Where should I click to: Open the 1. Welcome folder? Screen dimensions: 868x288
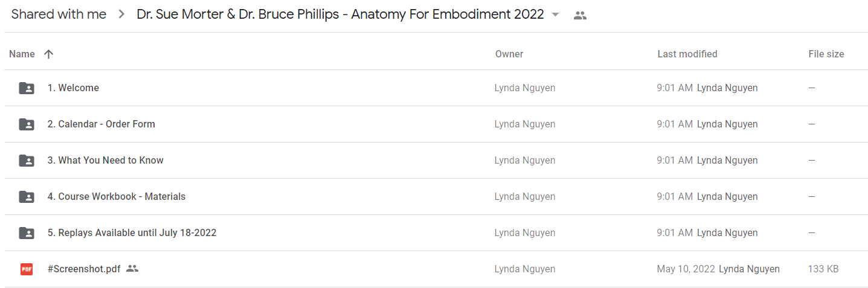point(73,88)
